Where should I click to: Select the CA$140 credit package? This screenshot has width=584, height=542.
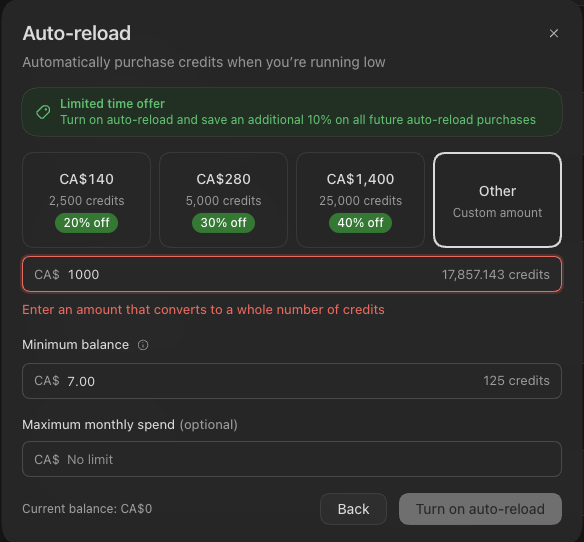(x=86, y=200)
